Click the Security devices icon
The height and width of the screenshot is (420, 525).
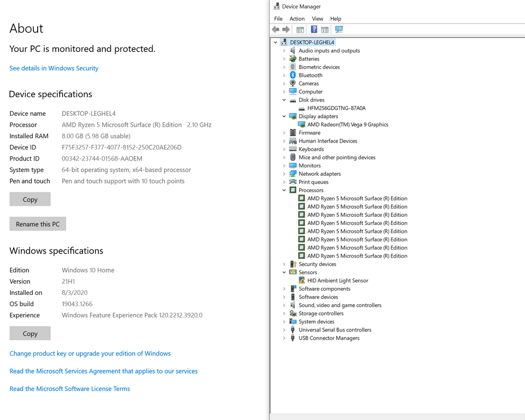coord(293,264)
